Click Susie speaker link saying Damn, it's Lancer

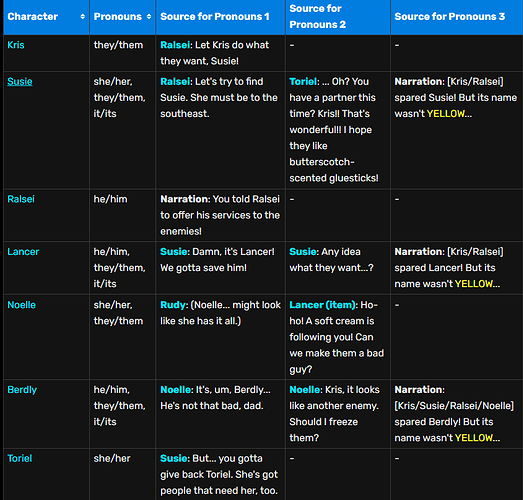pos(173,252)
